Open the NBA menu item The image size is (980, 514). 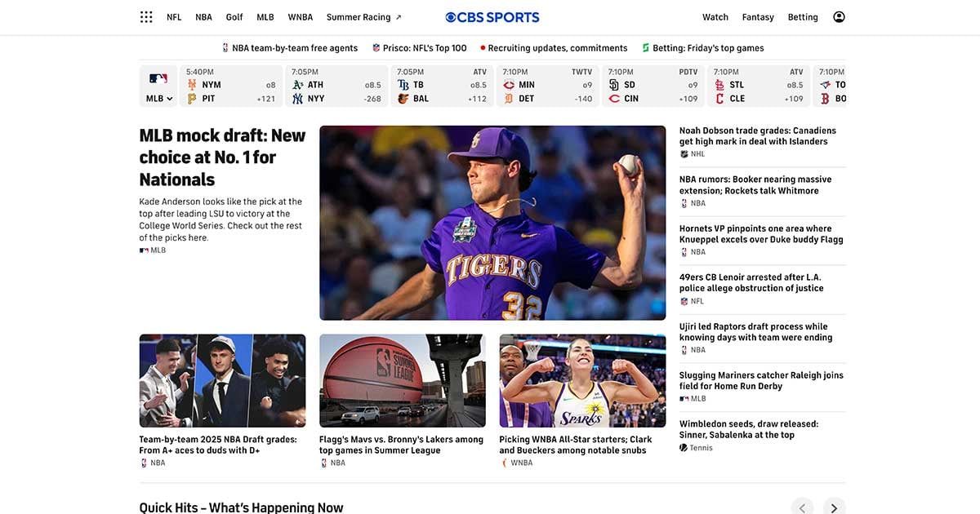pos(203,17)
